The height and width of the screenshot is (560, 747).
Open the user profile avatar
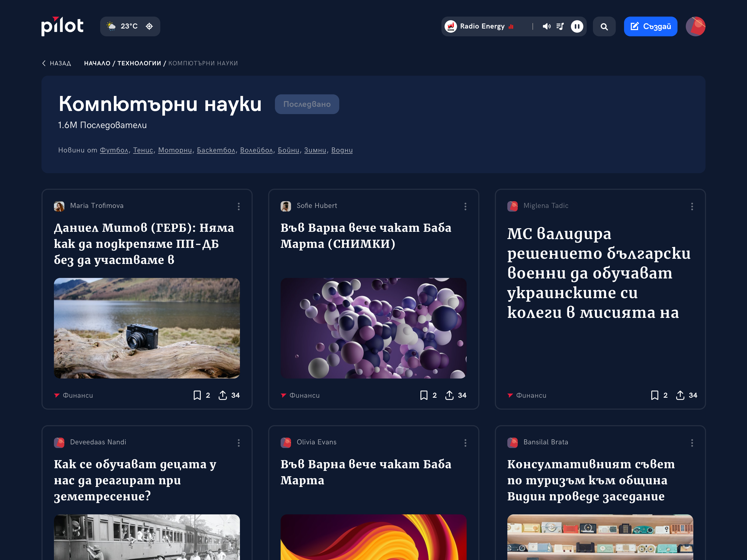click(x=695, y=26)
